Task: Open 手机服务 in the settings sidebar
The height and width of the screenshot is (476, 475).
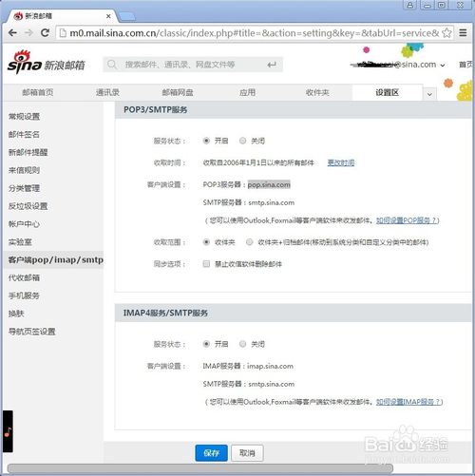Action: (x=24, y=295)
